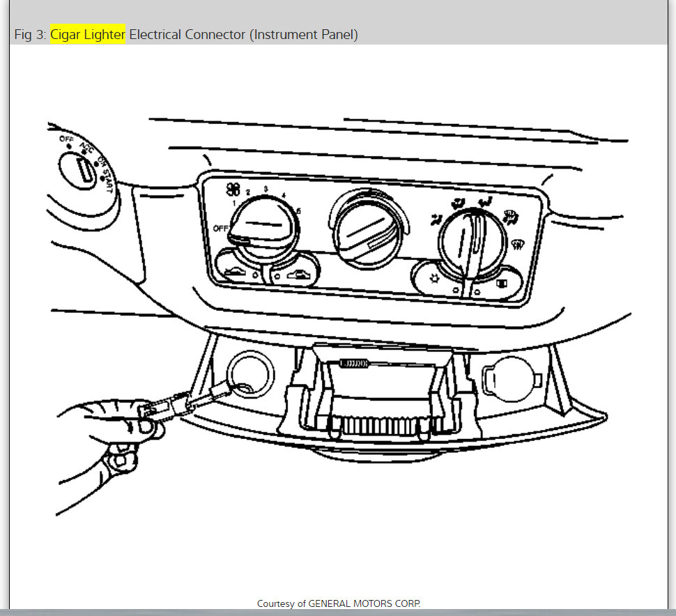Click 'Courtesy of GENERAL MOTORS CORP.' text
Viewport: 676px width, 616px height.
click(x=339, y=603)
